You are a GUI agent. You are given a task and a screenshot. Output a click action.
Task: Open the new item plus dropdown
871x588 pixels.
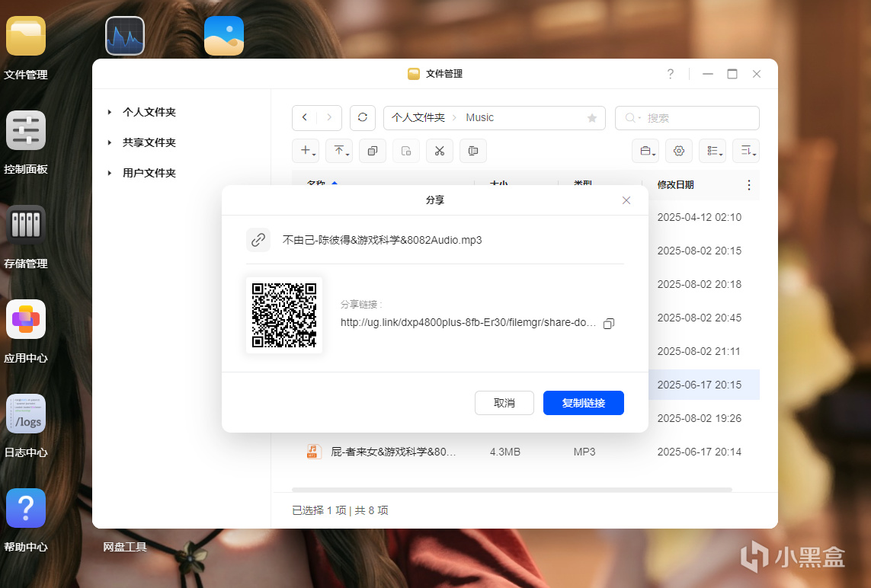(306, 151)
